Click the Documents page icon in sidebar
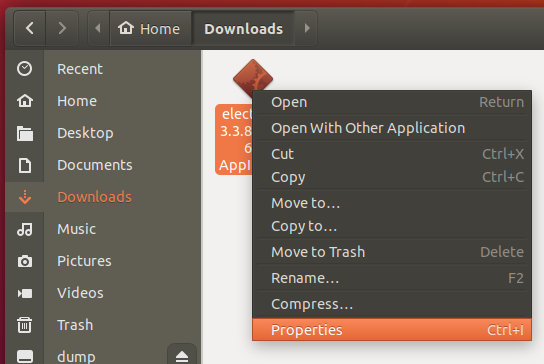The height and width of the screenshot is (364, 544). (25, 165)
